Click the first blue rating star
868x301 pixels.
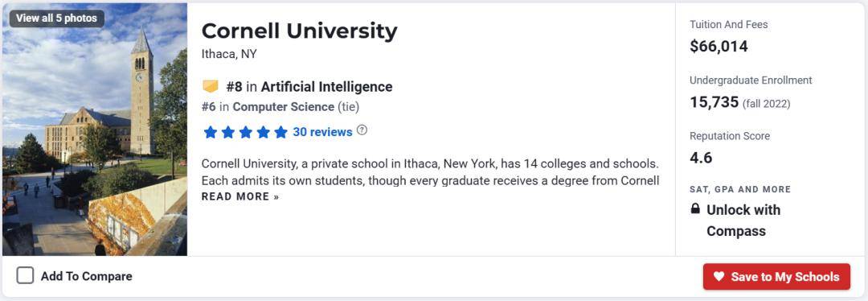pyautogui.click(x=210, y=132)
